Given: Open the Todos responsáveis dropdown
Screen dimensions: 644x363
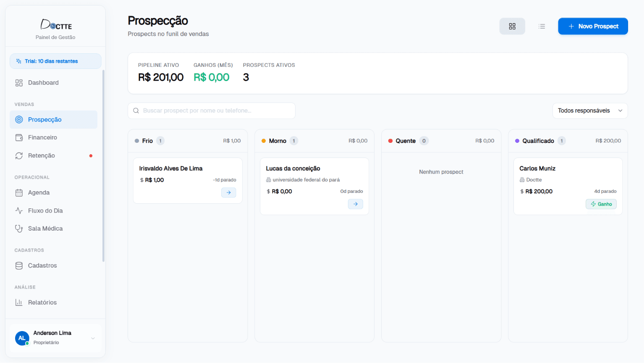Looking at the screenshot, I should tap(590, 110).
